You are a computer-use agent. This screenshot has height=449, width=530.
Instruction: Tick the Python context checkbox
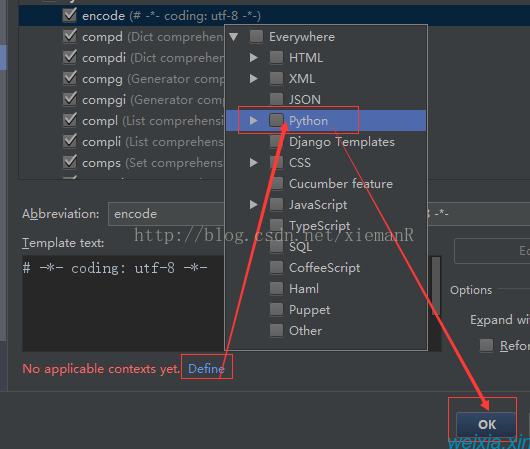pyautogui.click(x=276, y=120)
